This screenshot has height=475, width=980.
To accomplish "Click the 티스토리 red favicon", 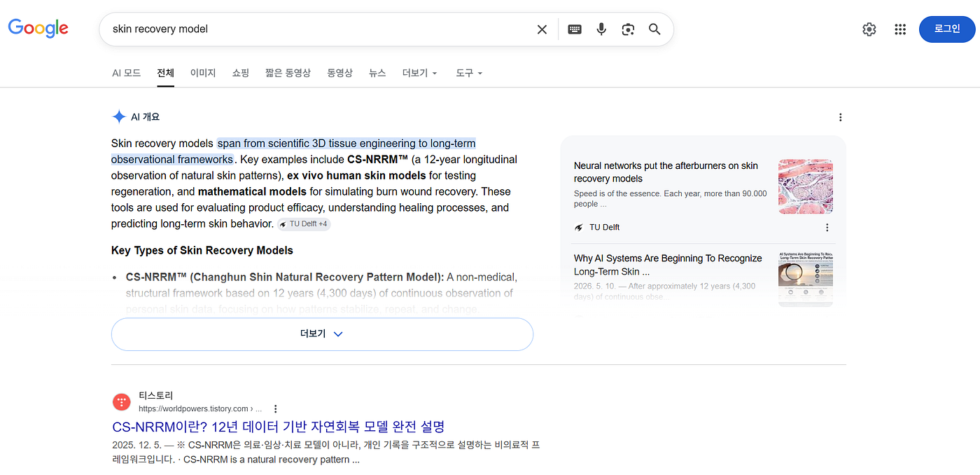I will click(x=121, y=402).
